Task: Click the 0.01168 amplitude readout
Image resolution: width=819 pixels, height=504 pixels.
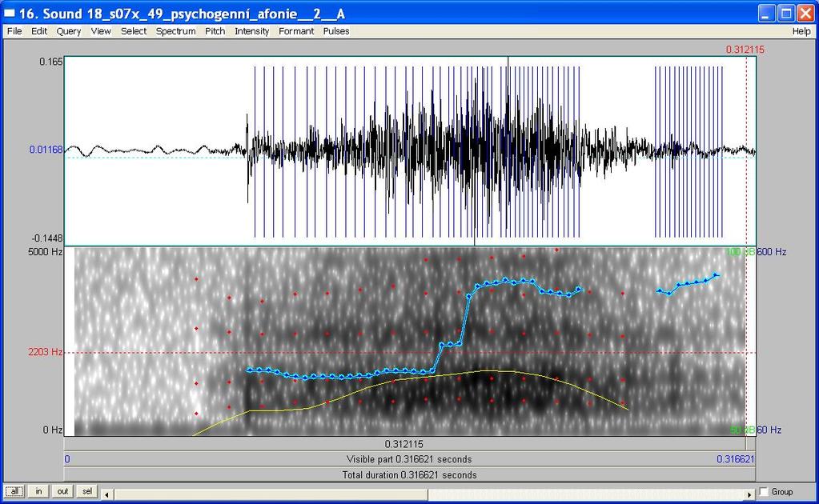Action: 46,150
